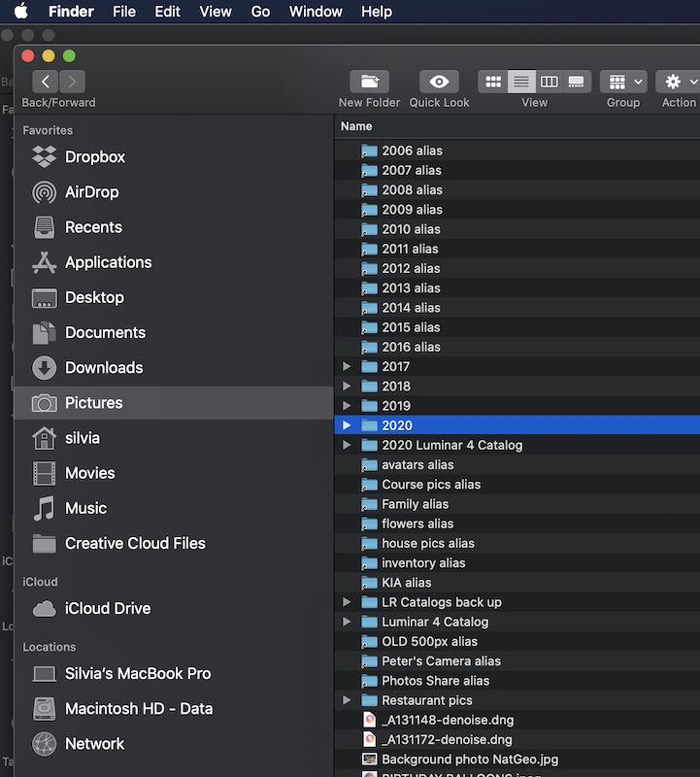Sort by the Name column header

click(356, 126)
